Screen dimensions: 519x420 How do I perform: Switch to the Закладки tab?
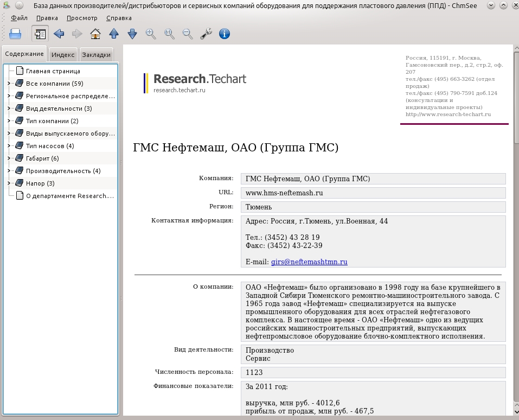click(97, 55)
